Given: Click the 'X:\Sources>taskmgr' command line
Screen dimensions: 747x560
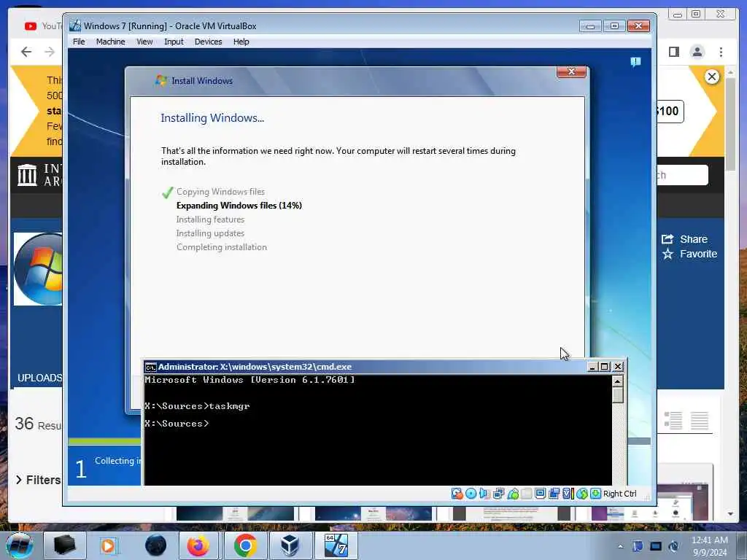Looking at the screenshot, I should tap(197, 406).
